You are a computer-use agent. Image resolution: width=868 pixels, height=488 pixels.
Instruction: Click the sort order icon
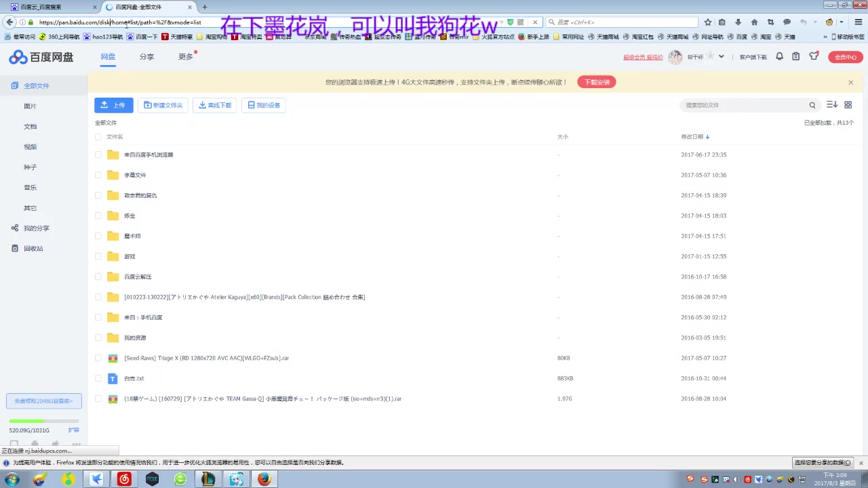[832, 105]
